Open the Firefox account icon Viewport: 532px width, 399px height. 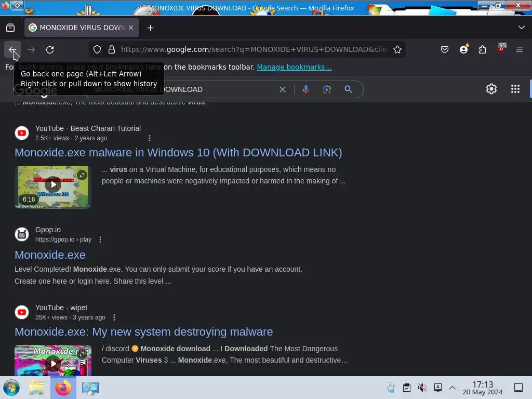tap(464, 49)
